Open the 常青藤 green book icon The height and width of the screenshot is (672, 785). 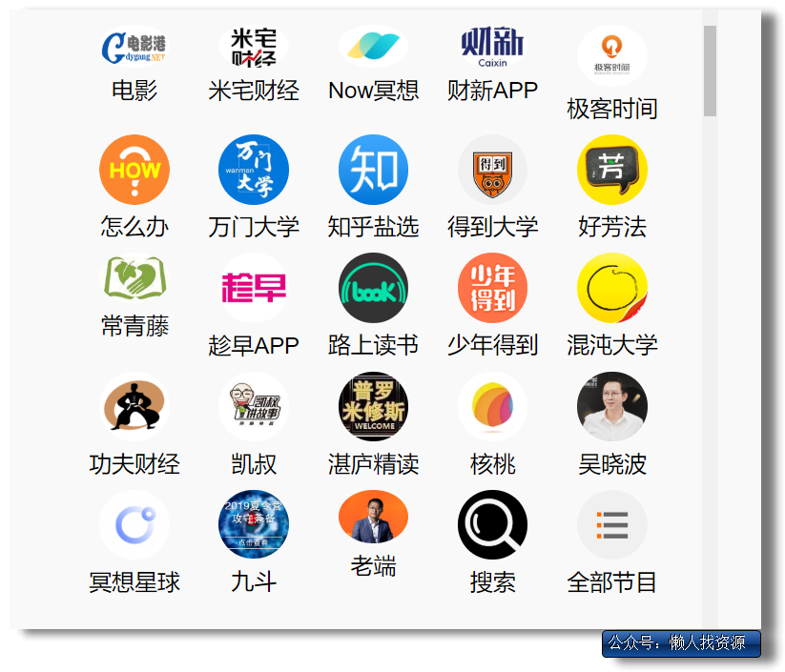pyautogui.click(x=134, y=278)
